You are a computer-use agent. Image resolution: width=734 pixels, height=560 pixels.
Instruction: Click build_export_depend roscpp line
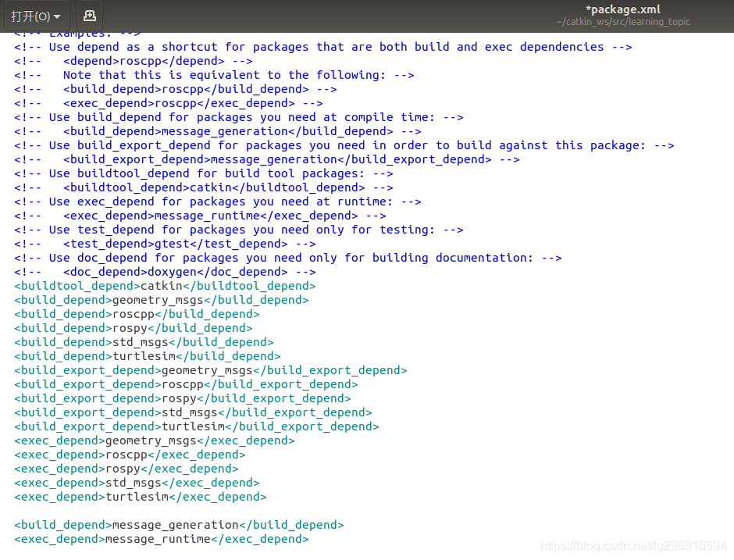(187, 384)
